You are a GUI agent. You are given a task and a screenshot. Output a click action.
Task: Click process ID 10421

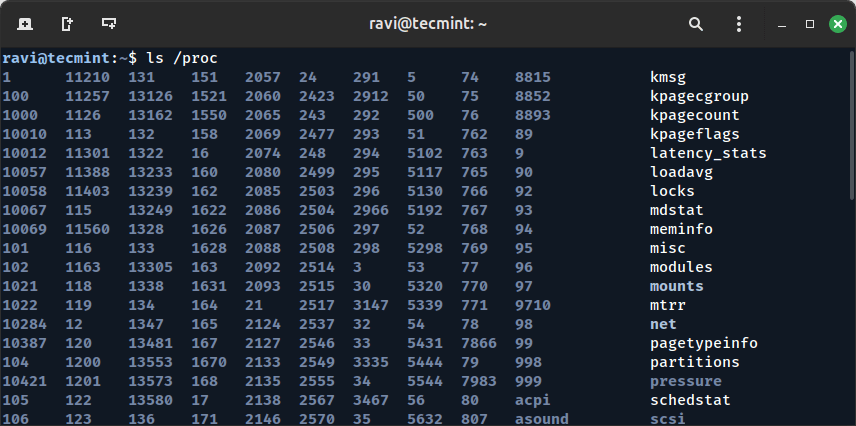point(25,381)
